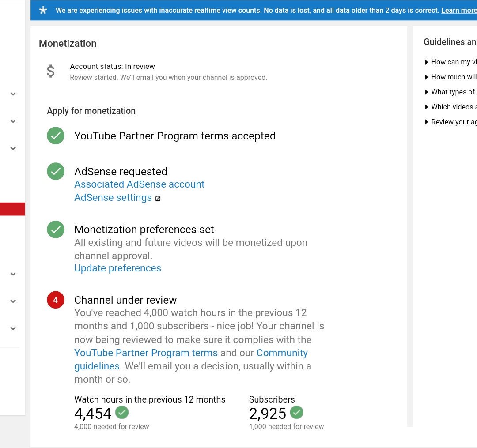Click '4,000 needed for review' text
The height and width of the screenshot is (448, 477).
point(112,426)
